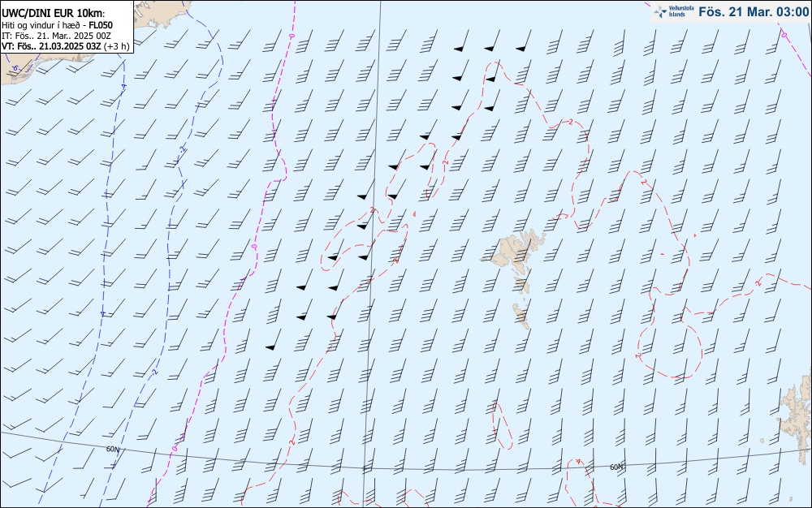
Task: Click the 'VT: Fös.. 21.03.2025 03Z (+3 h)' line
Action: pyautogui.click(x=65, y=46)
